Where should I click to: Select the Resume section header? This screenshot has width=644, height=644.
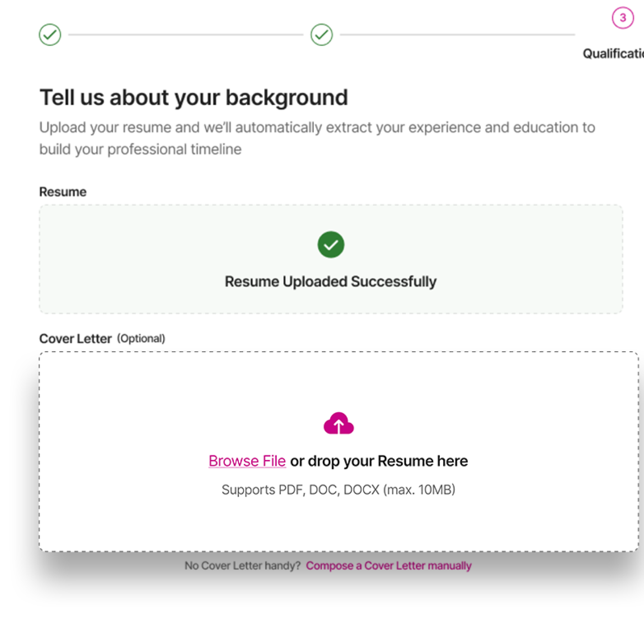[63, 191]
